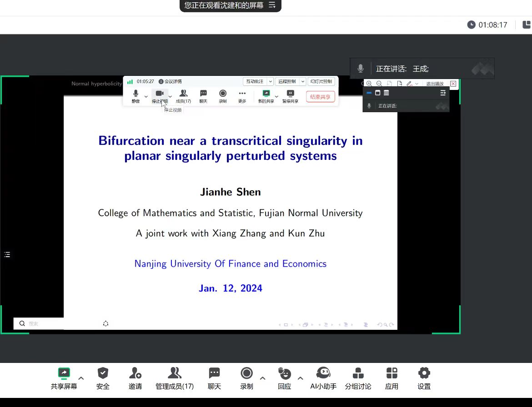Expand the arrow beside 共享屏幕
This screenshot has width=532, height=407.
(x=81, y=378)
